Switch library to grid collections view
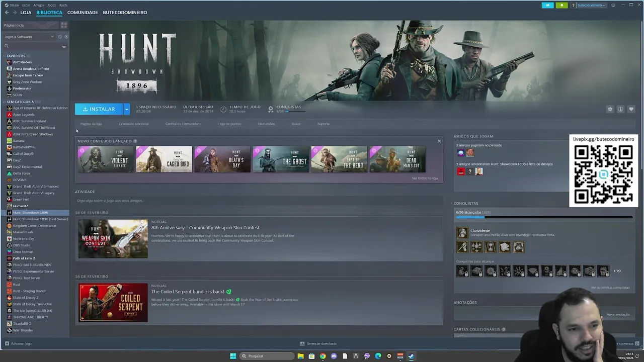644x362 pixels. point(64,25)
